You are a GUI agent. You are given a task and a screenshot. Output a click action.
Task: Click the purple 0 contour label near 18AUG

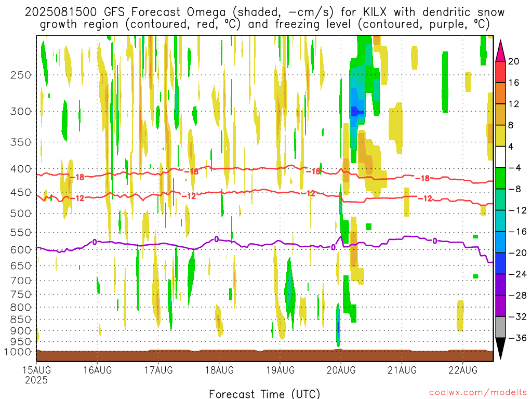(x=216, y=239)
